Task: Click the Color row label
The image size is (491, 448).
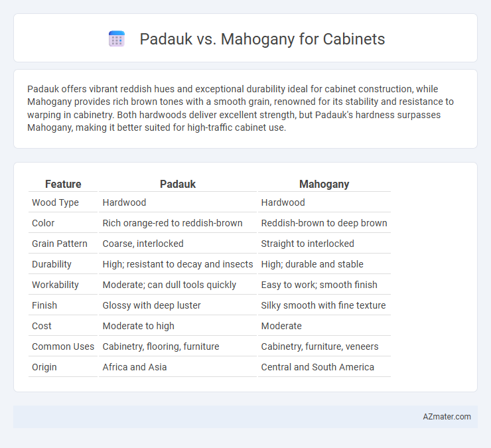Action: pyautogui.click(x=43, y=223)
